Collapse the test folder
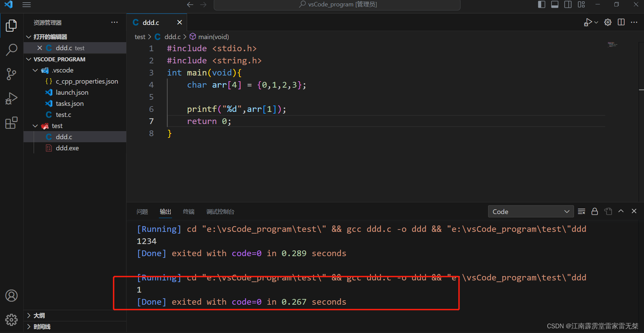Screen dimensions: 644x333 [35, 126]
